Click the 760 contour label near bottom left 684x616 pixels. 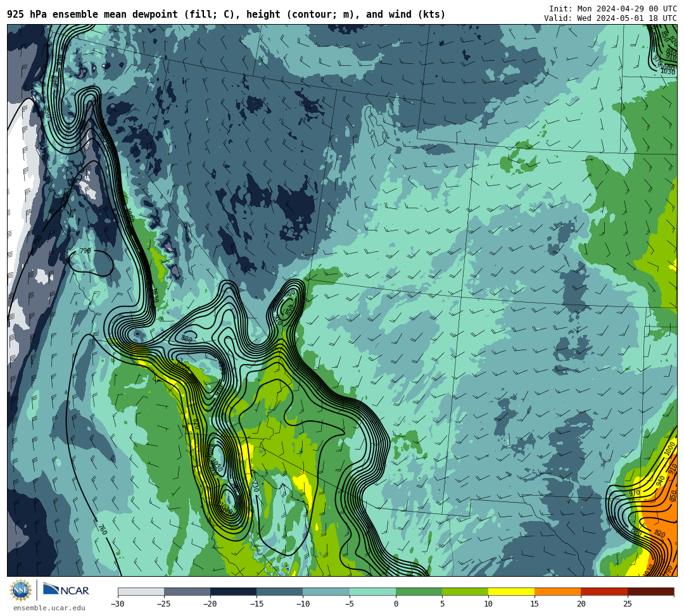102,529
